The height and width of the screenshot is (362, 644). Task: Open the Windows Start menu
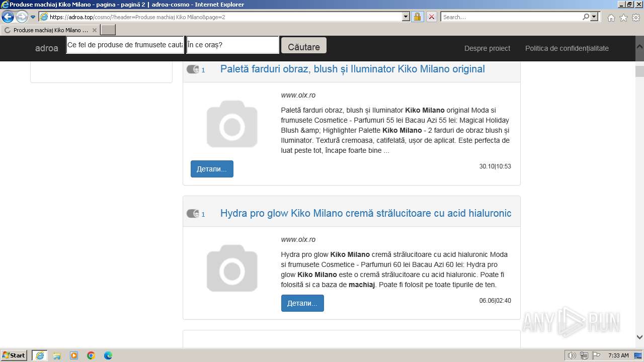point(14,355)
